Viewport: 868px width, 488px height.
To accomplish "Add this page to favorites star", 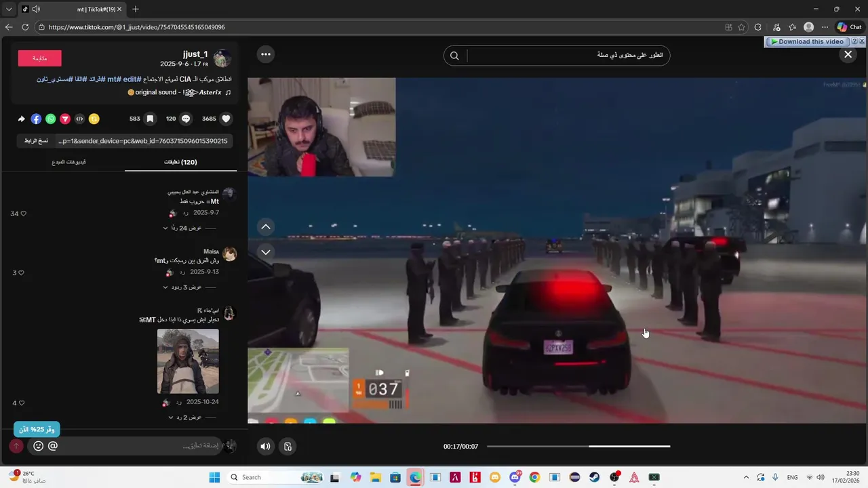I will pos(741,27).
